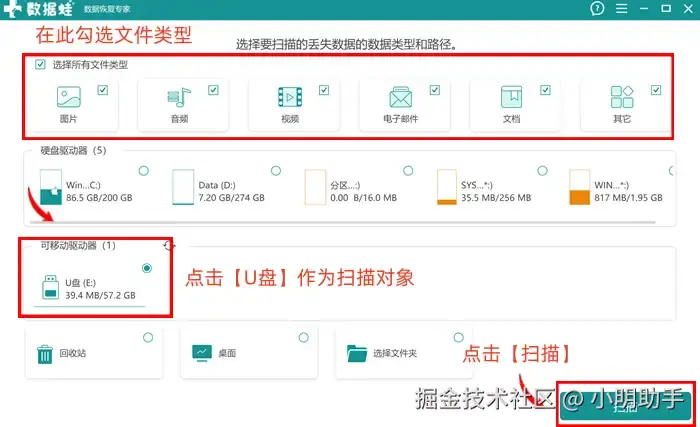Click the SYS 256 MB drive icon
This screenshot has height=427, width=700.
tap(447, 187)
